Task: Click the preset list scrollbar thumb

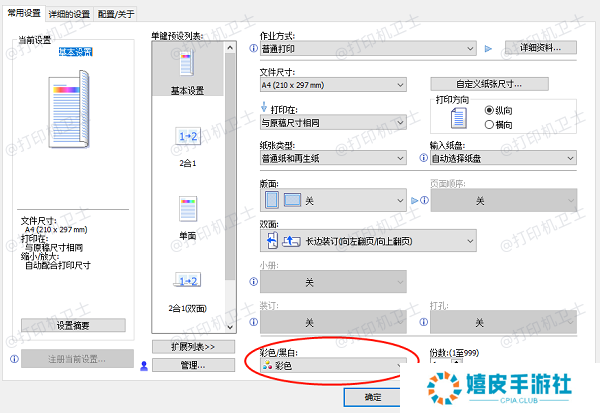Action: [230, 167]
